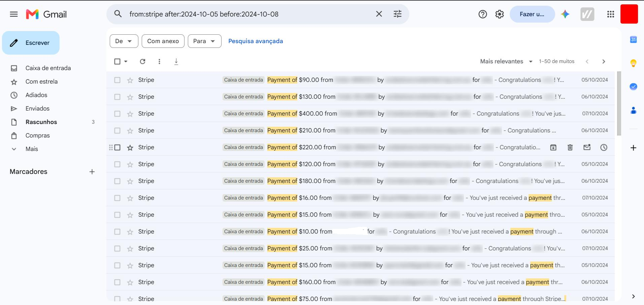The height and width of the screenshot is (305, 644).
Task: Open search options filter icon
Action: 398,14
